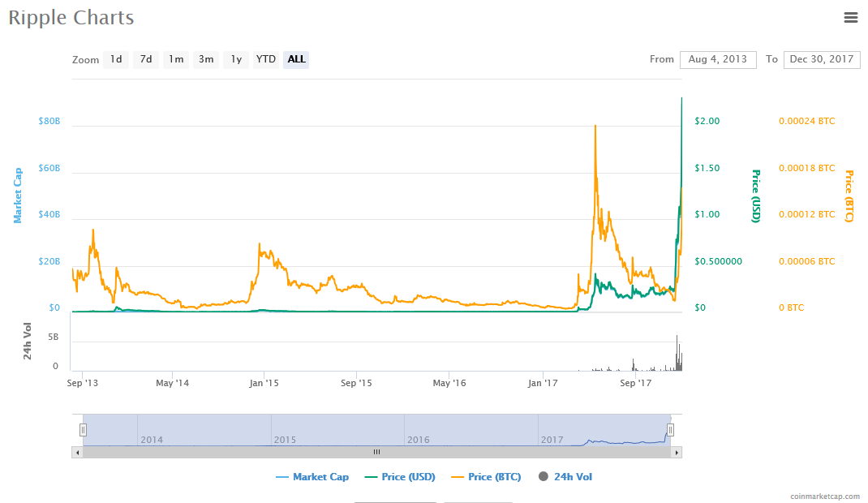Click the Jan '17 x-axis label
The height and width of the screenshot is (503, 868).
(x=543, y=383)
